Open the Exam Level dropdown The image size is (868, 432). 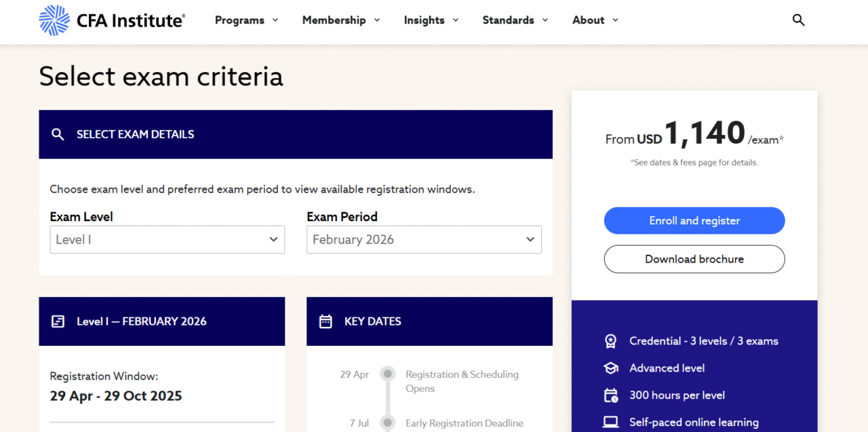pyautogui.click(x=167, y=239)
